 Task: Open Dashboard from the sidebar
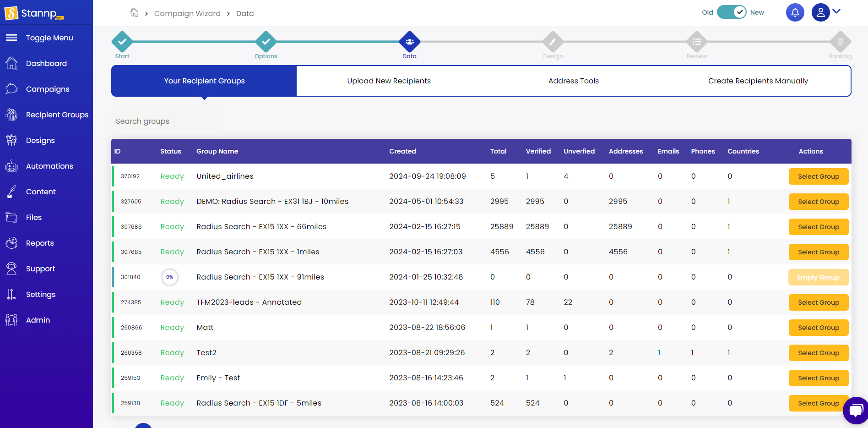click(x=46, y=64)
